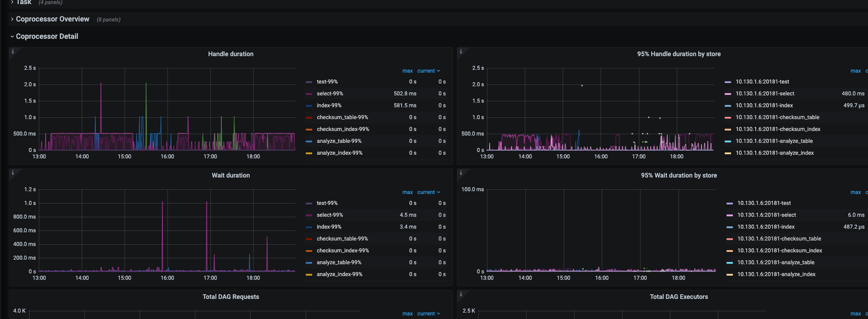
Task: Expand the Task row
Action: click(x=23, y=2)
